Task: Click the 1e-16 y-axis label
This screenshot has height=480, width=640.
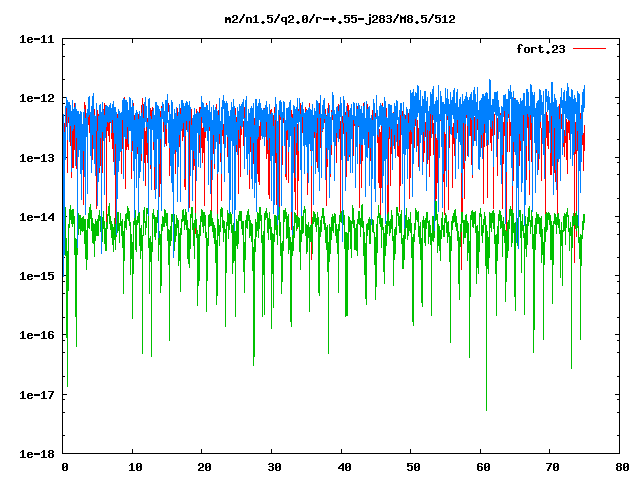Action: click(x=37, y=336)
